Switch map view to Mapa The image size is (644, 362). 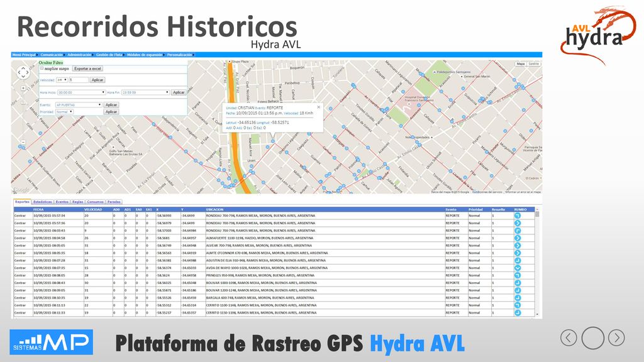[x=521, y=64]
